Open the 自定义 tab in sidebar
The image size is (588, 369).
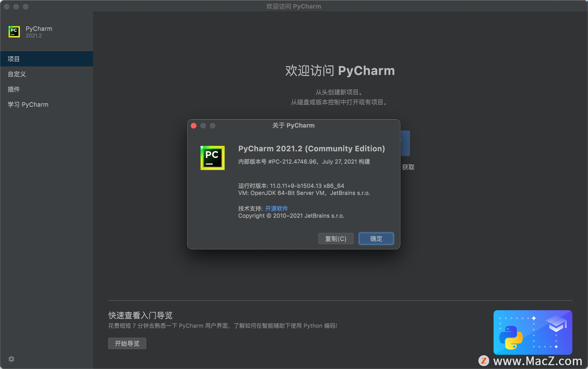tap(47, 74)
